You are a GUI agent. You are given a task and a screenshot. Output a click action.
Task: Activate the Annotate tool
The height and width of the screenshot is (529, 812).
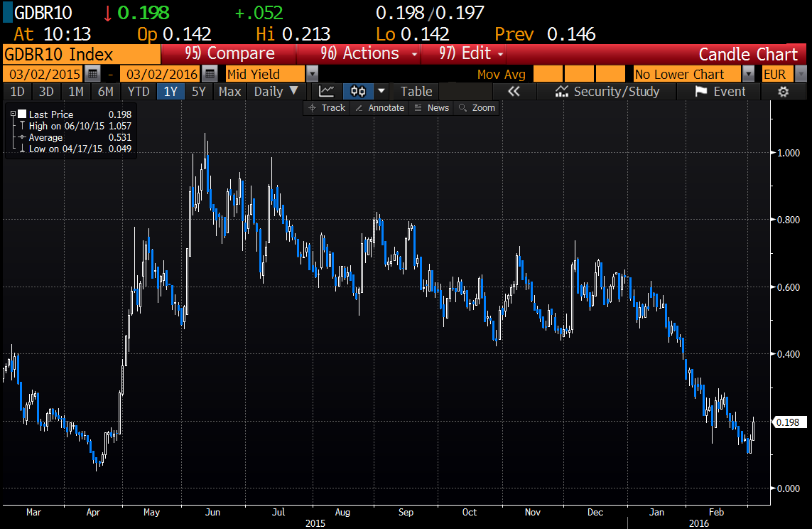[380, 107]
